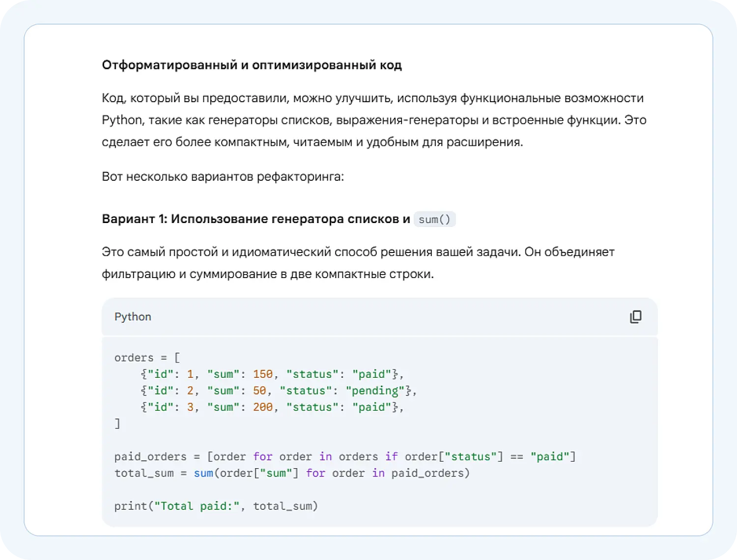Click the total_sum assignment line
The image size is (737, 560).
click(x=292, y=473)
